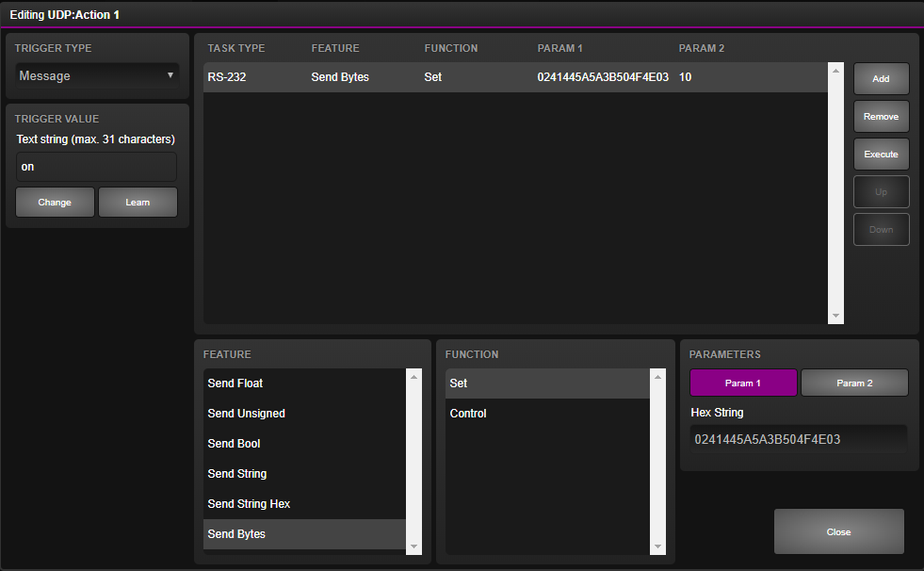
Task: Open the Trigger Type Message dropdown
Action: pyautogui.click(x=97, y=75)
